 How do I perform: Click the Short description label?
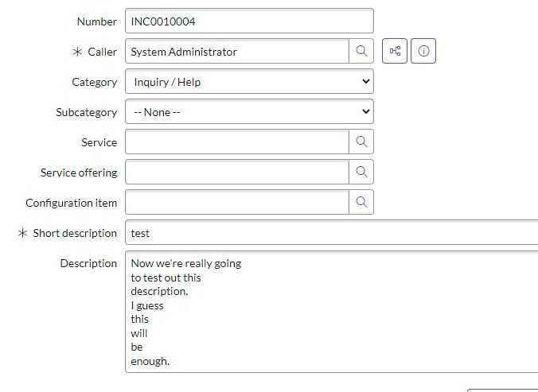point(75,233)
